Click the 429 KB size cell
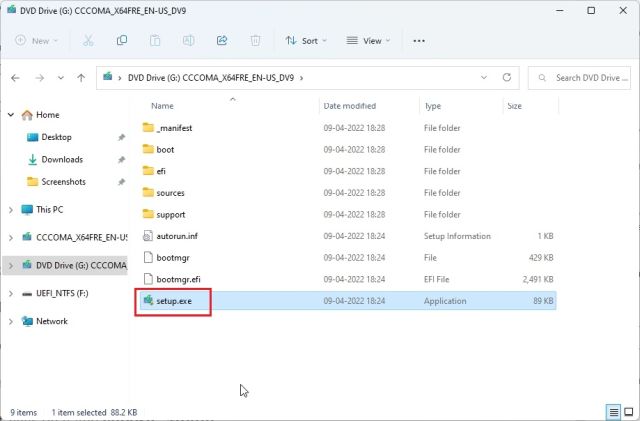The image size is (640, 421). pos(541,258)
